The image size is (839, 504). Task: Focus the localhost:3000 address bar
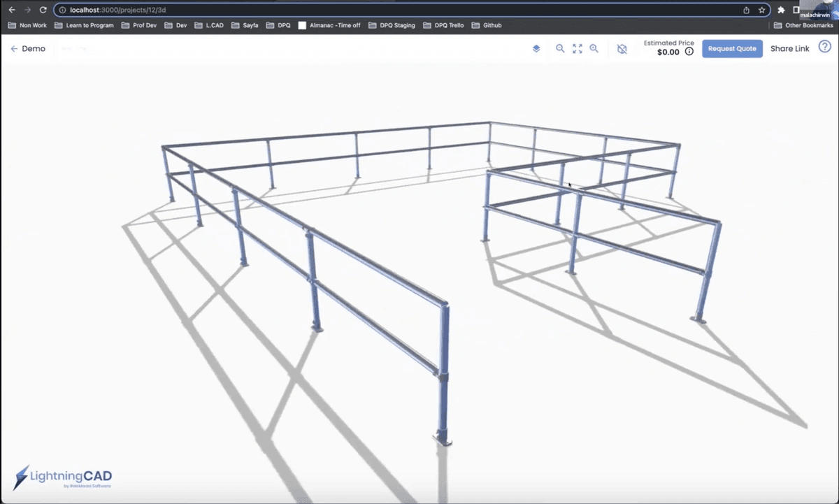point(412,10)
